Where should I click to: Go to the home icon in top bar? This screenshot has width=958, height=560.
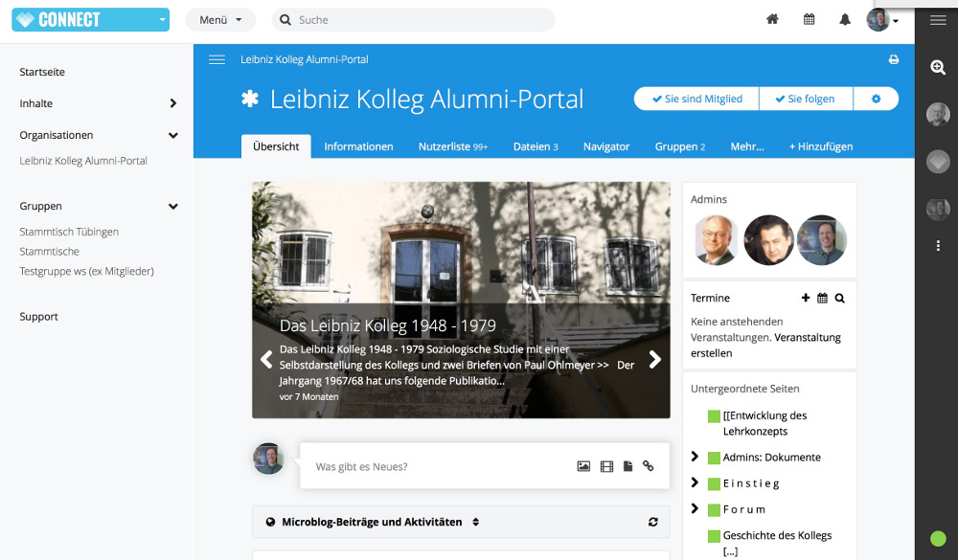tap(772, 19)
